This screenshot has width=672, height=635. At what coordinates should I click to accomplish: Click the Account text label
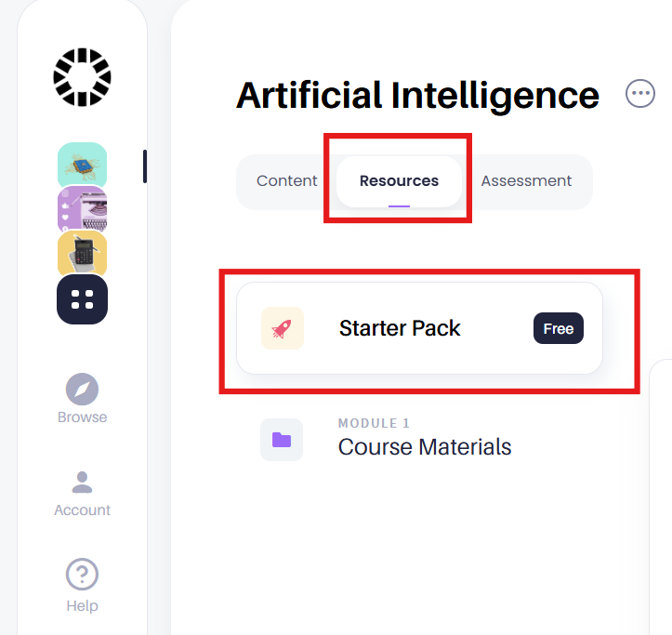82,510
